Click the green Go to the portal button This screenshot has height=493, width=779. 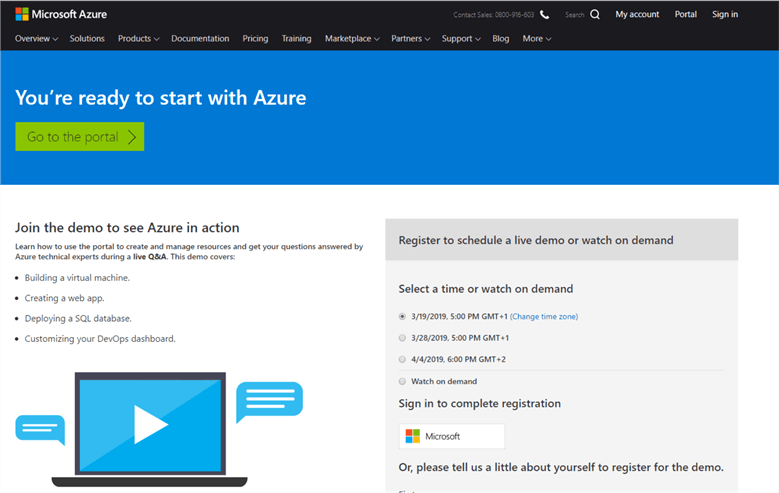point(79,137)
